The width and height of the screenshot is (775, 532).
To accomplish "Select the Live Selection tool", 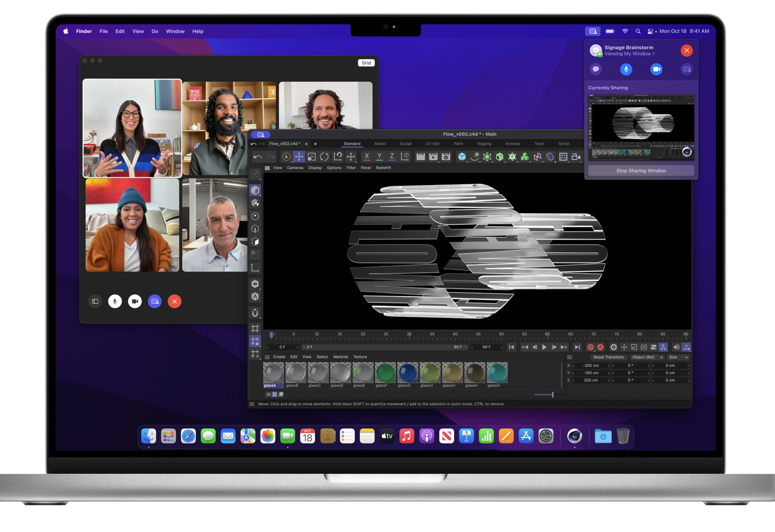I will point(286,157).
